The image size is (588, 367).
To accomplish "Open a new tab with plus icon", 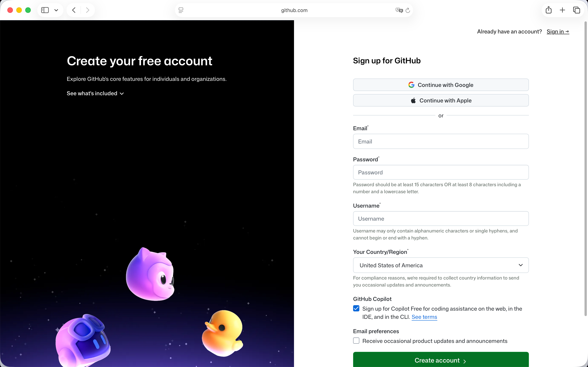I will tap(563, 10).
